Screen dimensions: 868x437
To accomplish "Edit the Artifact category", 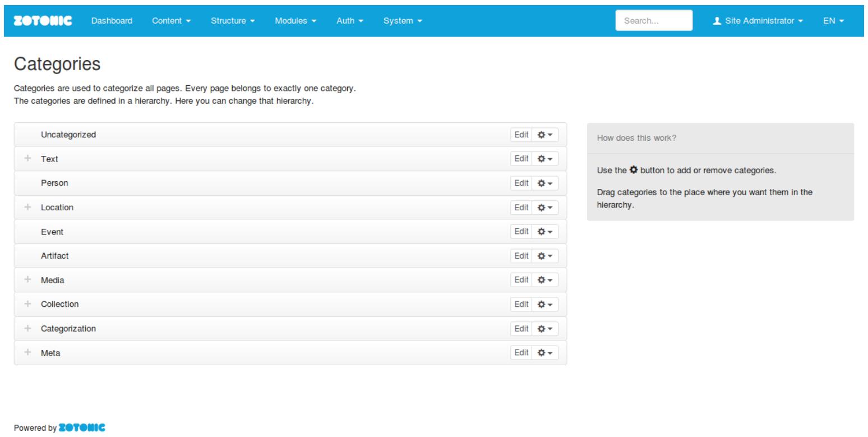I will [521, 256].
